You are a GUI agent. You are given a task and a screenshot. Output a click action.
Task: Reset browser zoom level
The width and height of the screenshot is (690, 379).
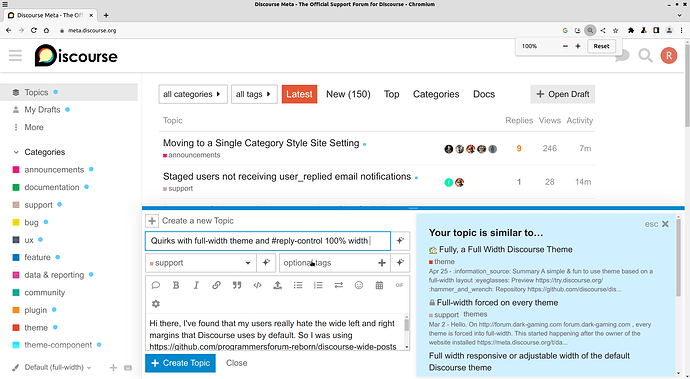[x=601, y=46]
